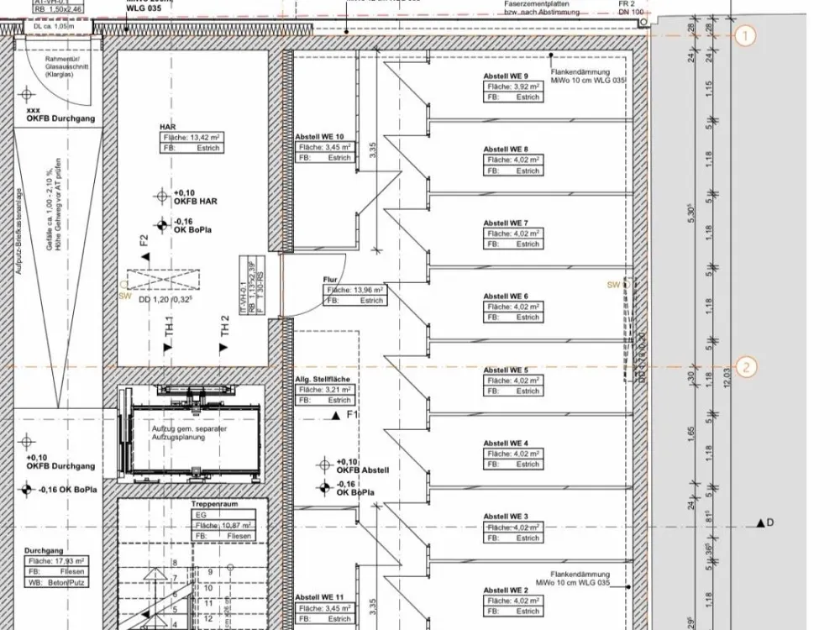Select the 'Abstell WE 2' room label

point(505,591)
